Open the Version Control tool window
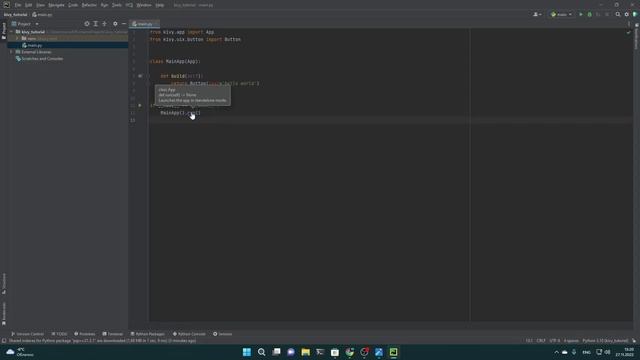 (27, 334)
